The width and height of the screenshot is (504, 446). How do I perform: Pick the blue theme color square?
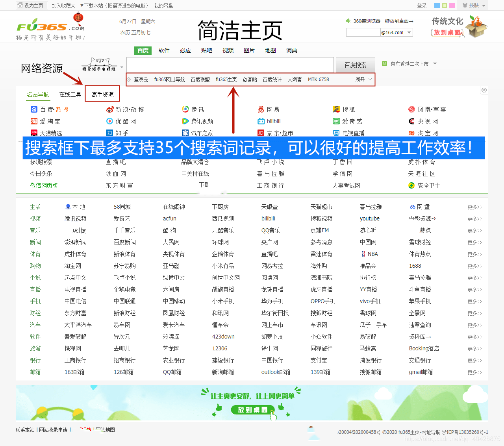click(x=437, y=6)
